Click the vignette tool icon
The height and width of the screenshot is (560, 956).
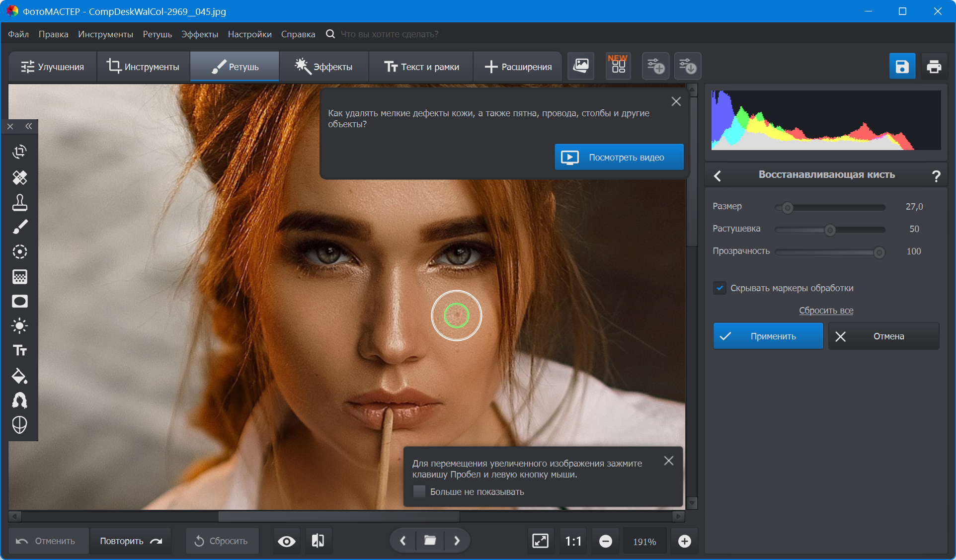[20, 301]
